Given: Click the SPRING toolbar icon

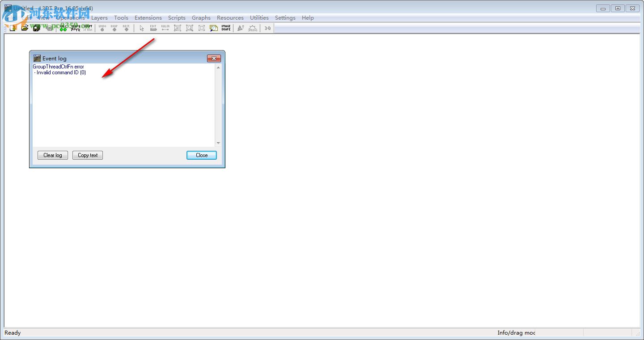Looking at the screenshot, I should [253, 28].
